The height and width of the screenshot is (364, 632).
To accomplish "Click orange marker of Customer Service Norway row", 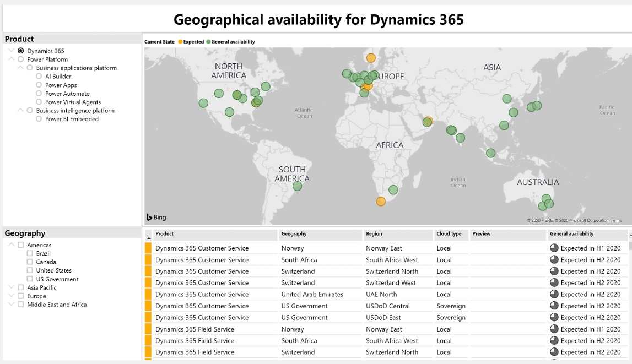I will (148, 248).
